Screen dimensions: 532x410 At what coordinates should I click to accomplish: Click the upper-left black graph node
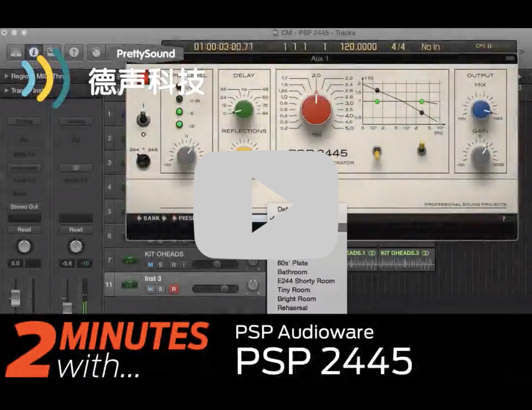pyautogui.click(x=377, y=90)
